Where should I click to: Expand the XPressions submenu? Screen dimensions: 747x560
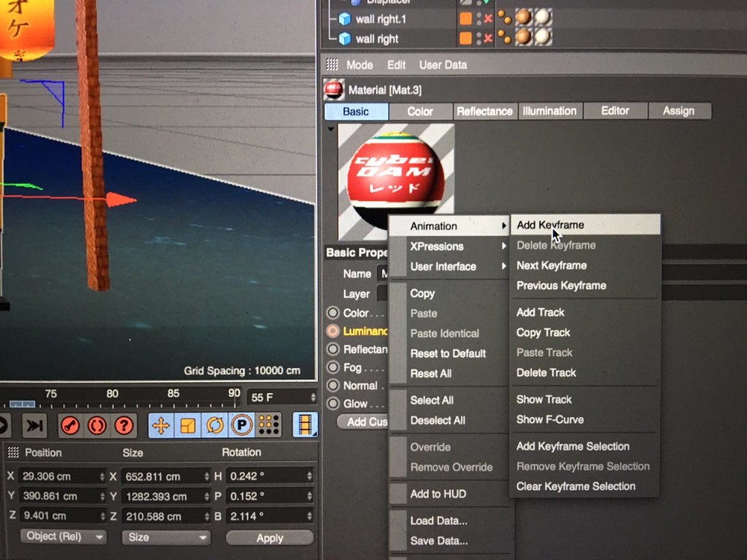point(449,246)
